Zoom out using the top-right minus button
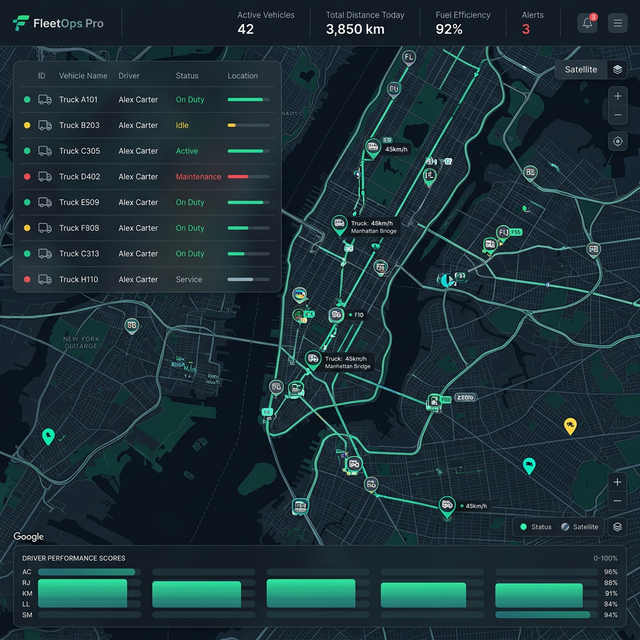The width and height of the screenshot is (640, 640). 618,116
